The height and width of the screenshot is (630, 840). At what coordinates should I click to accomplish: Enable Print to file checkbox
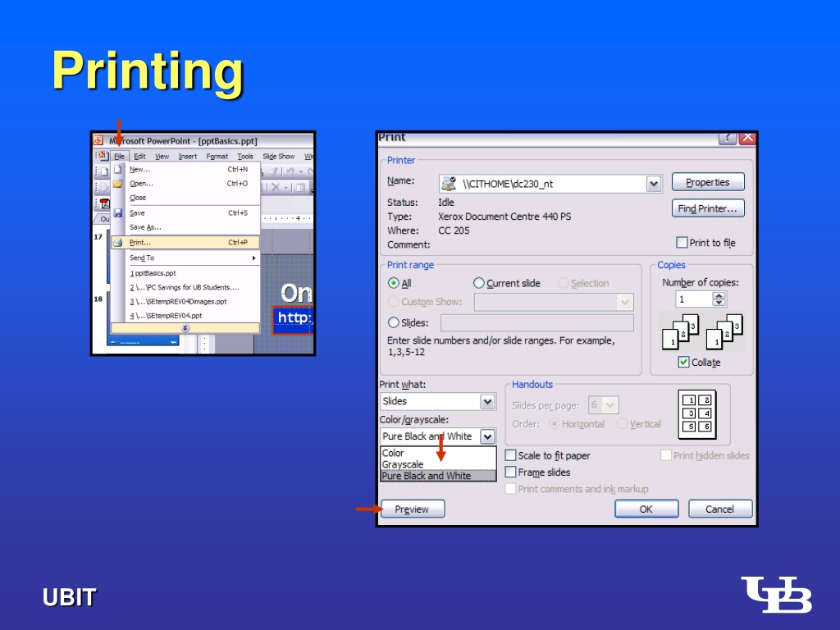(x=682, y=243)
